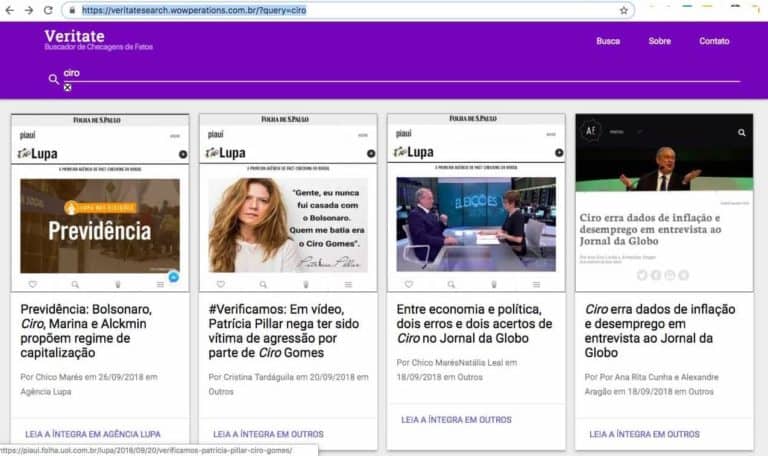768x456 pixels.
Task: Click headline Entre economia e política
Action: 474,324
